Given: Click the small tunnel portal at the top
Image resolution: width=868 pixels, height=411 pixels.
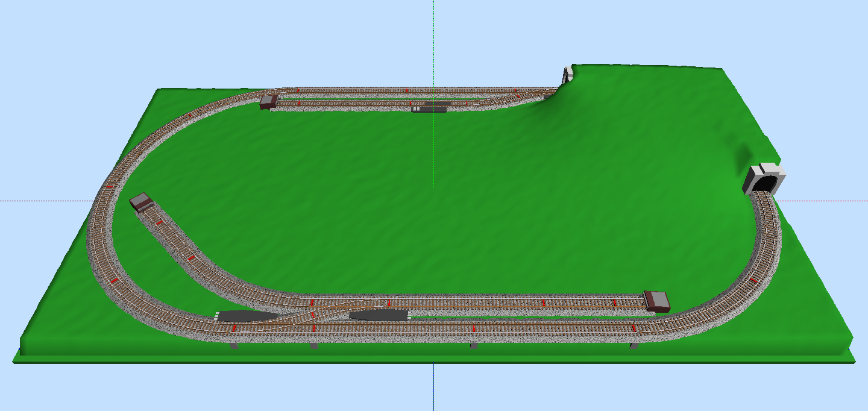Looking at the screenshot, I should pyautogui.click(x=567, y=75).
